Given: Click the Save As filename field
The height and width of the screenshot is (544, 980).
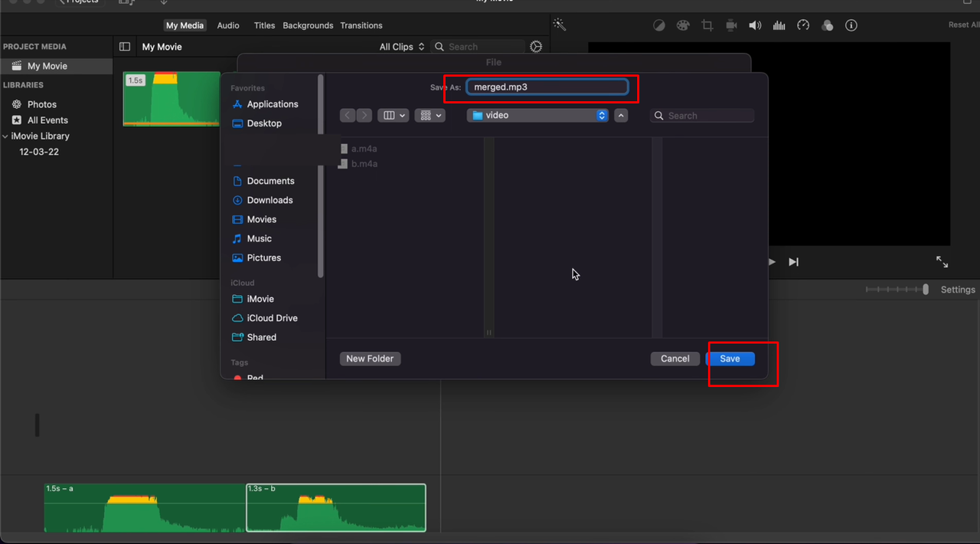Looking at the screenshot, I should pyautogui.click(x=547, y=87).
